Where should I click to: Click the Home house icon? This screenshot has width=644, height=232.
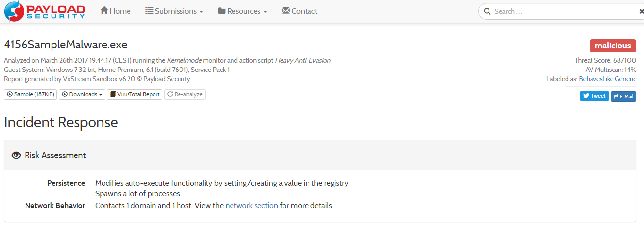click(104, 11)
